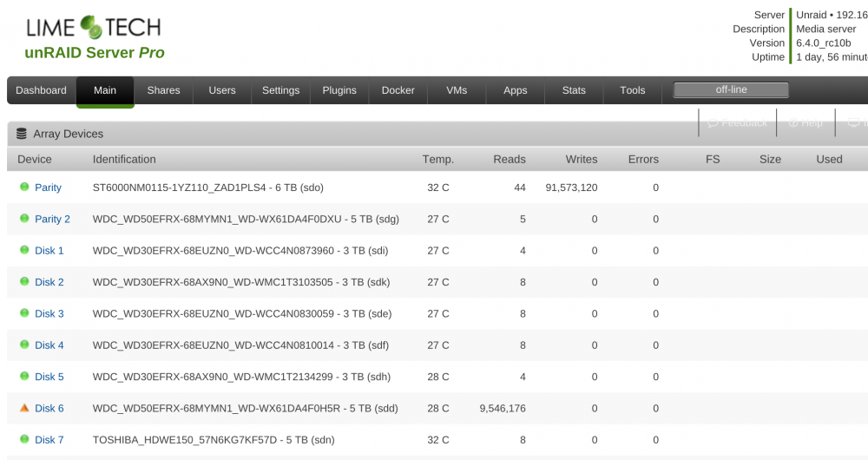Click the green status ball beside Parity
This screenshot has width=868, height=460.
pyautogui.click(x=24, y=187)
